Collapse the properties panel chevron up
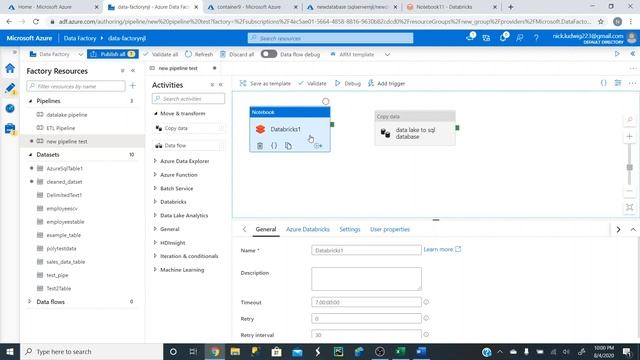The image size is (640, 360). coord(633,229)
